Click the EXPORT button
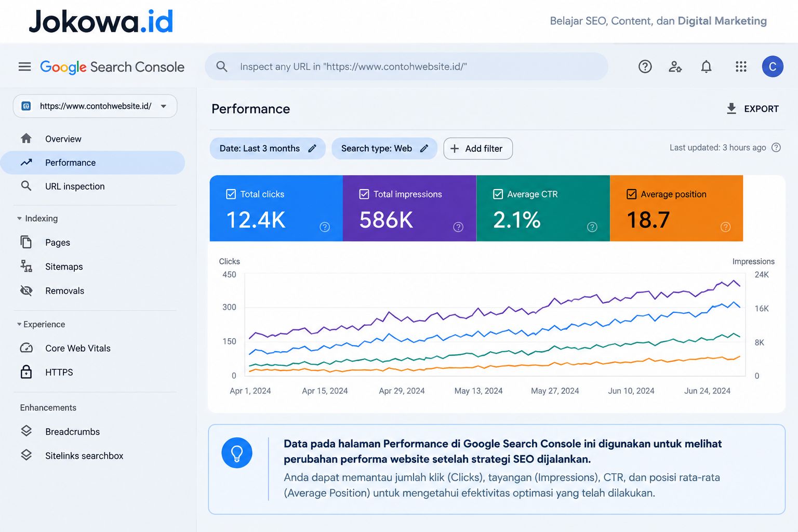The image size is (798, 532). pos(752,109)
